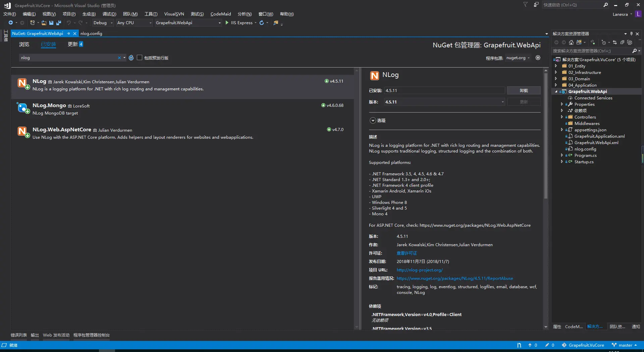
Task: Click the send feedback icon in title bar
Action: pos(536,5)
